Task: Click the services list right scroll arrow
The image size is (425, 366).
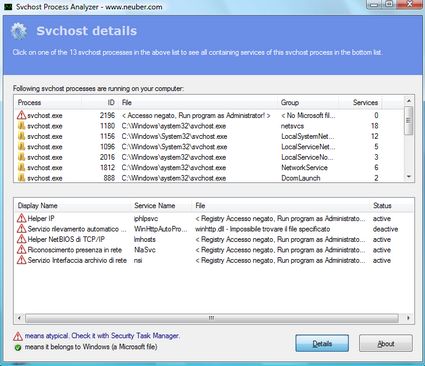Action: (408, 318)
